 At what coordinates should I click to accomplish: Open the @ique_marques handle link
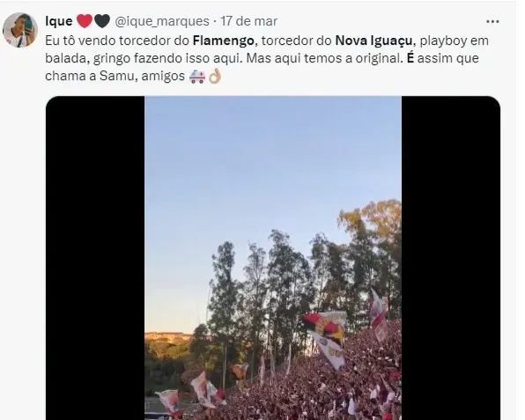coord(162,21)
